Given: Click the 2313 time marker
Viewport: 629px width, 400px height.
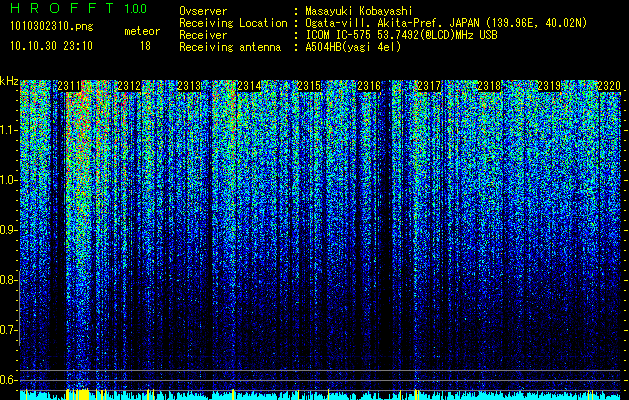Looking at the screenshot, I should 189,86.
